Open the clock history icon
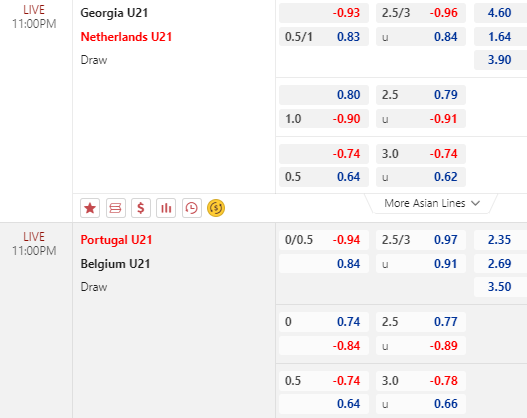This screenshot has height=418, width=527. 192,208
